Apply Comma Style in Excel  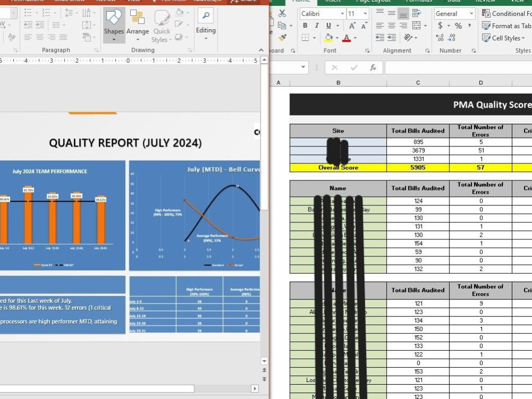470,26
